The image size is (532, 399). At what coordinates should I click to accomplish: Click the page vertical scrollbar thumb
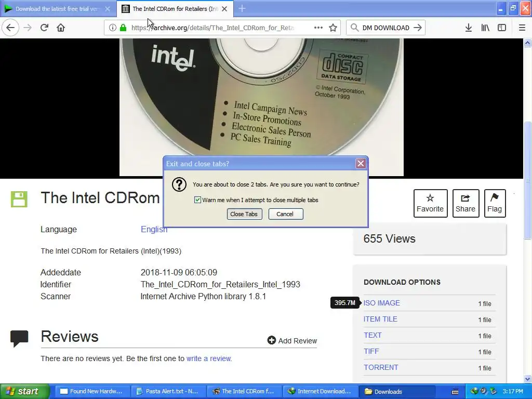(x=528, y=180)
